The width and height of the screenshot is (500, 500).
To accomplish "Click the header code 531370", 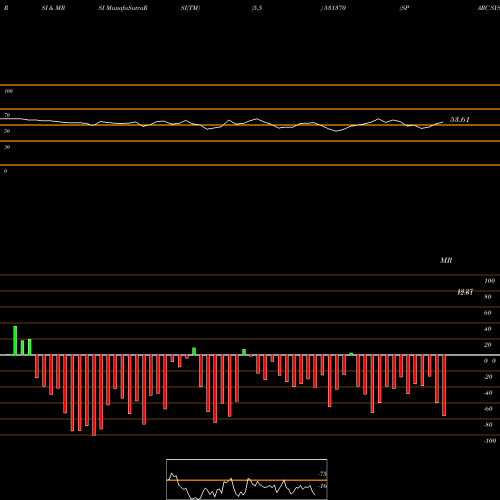I will coord(335,8).
